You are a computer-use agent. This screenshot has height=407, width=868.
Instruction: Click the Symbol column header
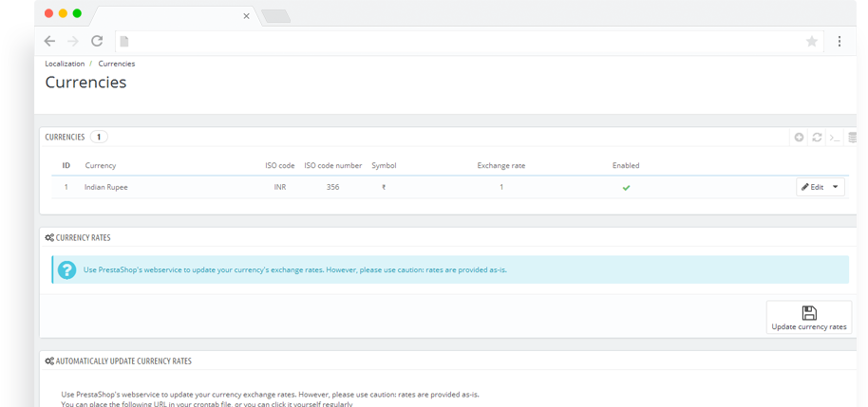pyautogui.click(x=384, y=165)
